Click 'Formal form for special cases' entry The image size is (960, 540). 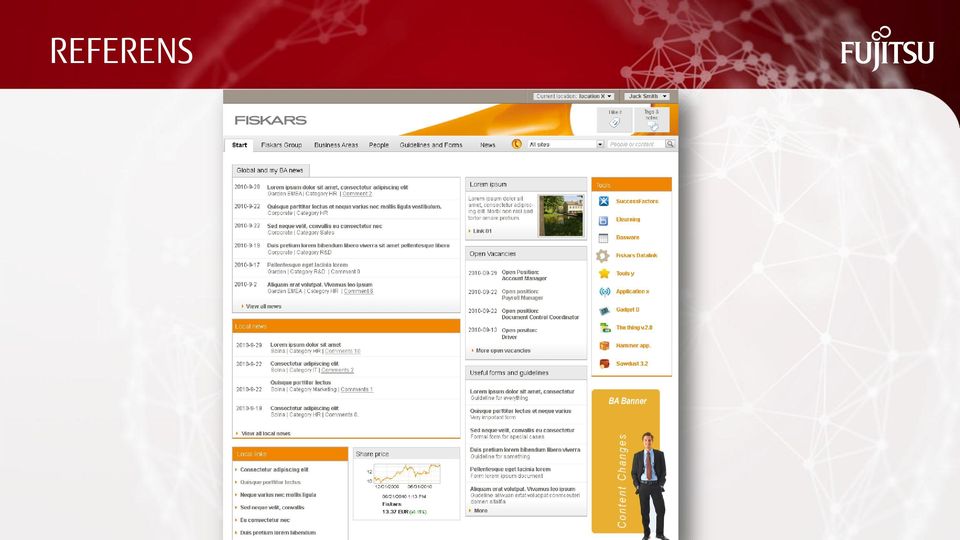point(507,437)
